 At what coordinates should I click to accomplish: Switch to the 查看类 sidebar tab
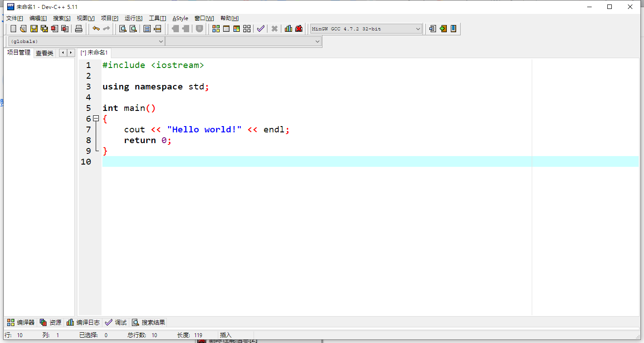click(44, 53)
